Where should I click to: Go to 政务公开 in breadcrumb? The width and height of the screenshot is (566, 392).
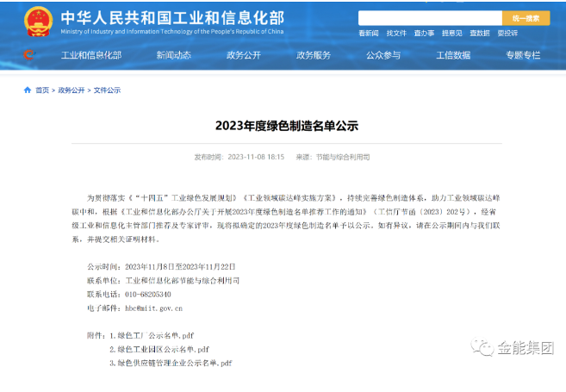tap(72, 90)
